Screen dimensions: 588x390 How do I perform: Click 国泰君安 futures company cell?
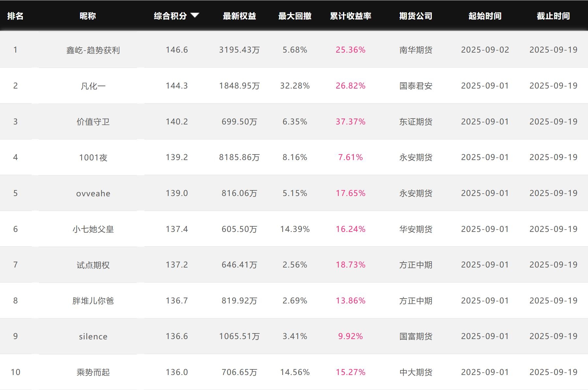coord(416,86)
